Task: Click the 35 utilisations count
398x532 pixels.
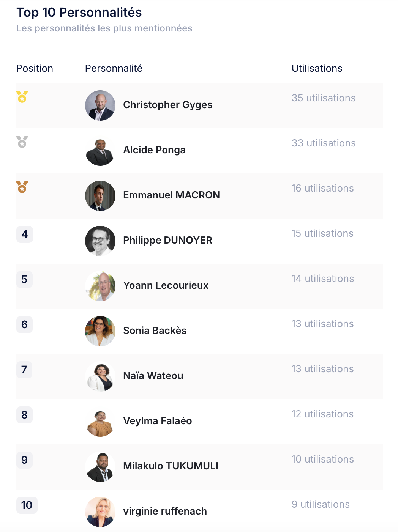Action: 324,98
